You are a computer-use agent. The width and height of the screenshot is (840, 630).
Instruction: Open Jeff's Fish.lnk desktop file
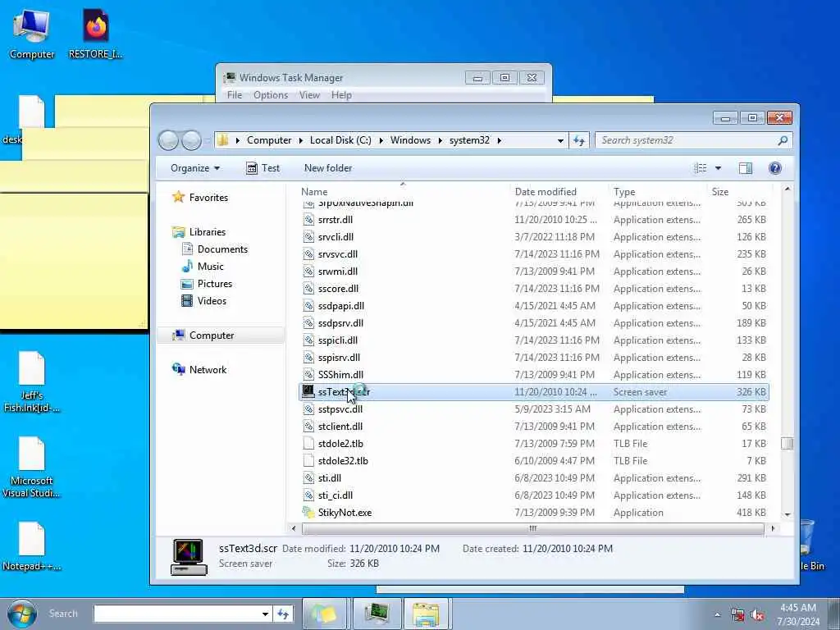point(32,381)
